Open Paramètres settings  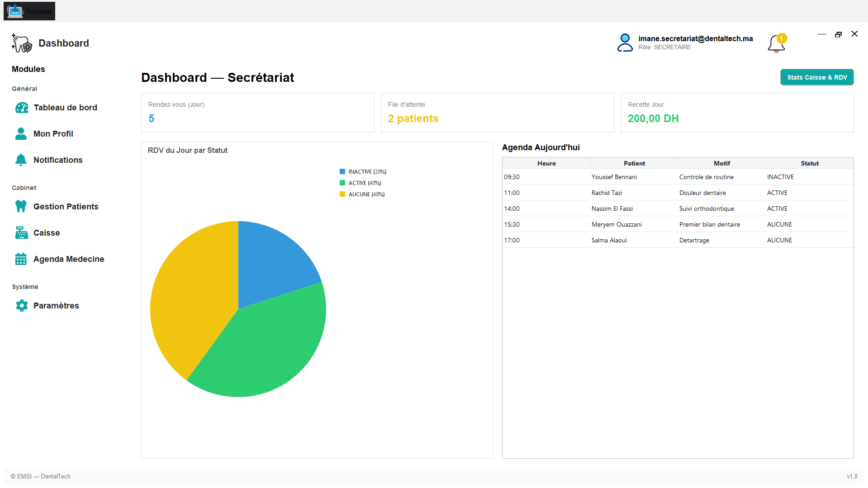pos(56,306)
